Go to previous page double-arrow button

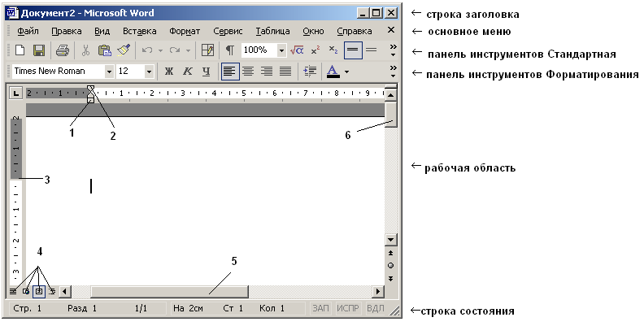tap(390, 253)
